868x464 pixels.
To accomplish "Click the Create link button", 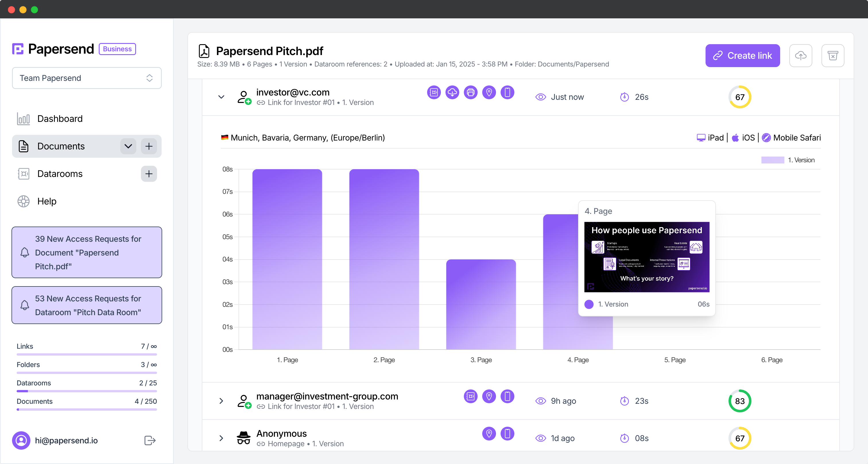I will 742,55.
